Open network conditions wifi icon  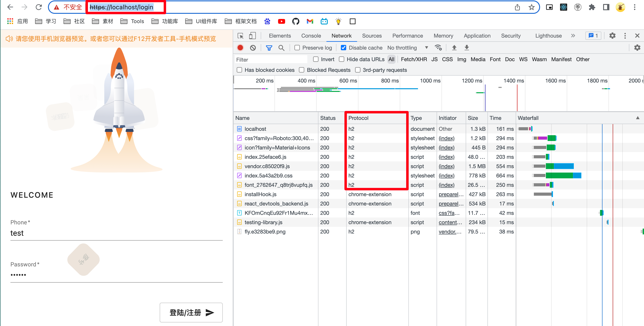438,48
